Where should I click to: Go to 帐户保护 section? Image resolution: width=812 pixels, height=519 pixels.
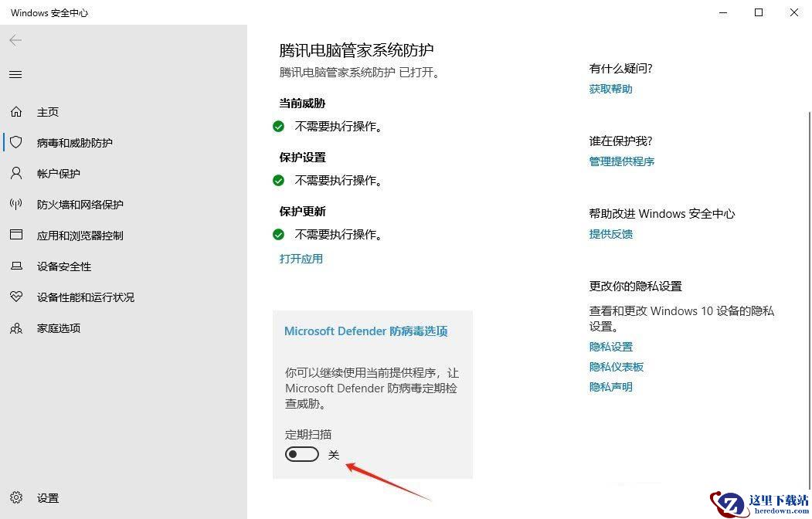(x=59, y=174)
